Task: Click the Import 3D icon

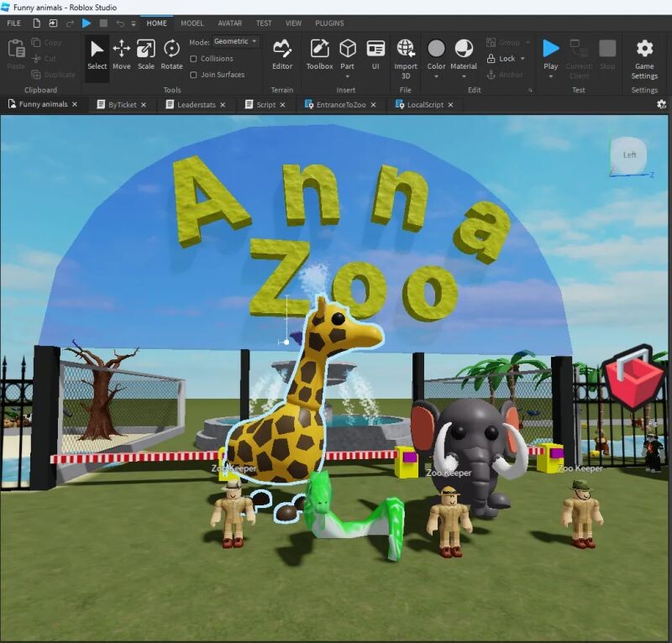Action: pyautogui.click(x=406, y=52)
